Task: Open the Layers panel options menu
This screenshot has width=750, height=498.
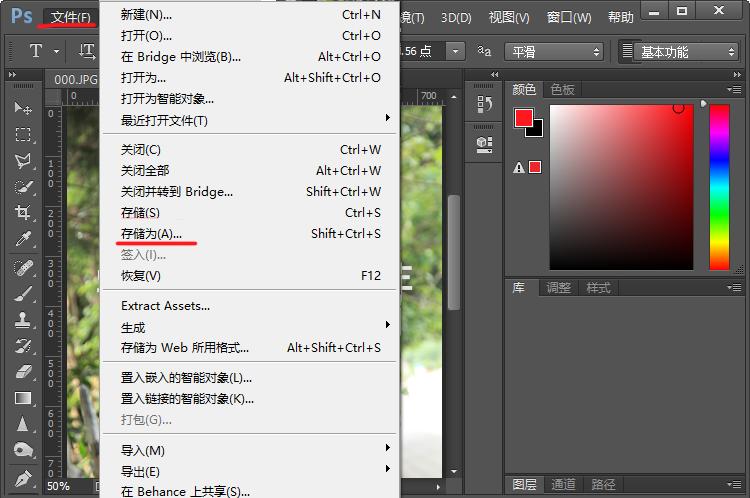Action: pos(734,484)
